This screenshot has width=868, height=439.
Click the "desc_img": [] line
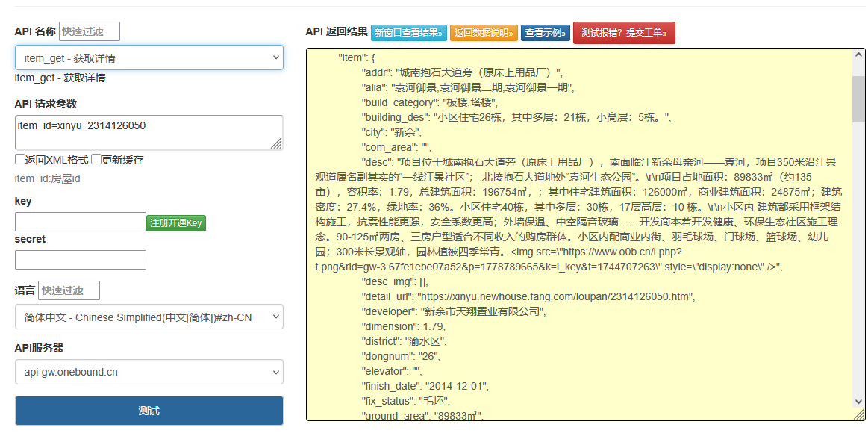click(395, 281)
